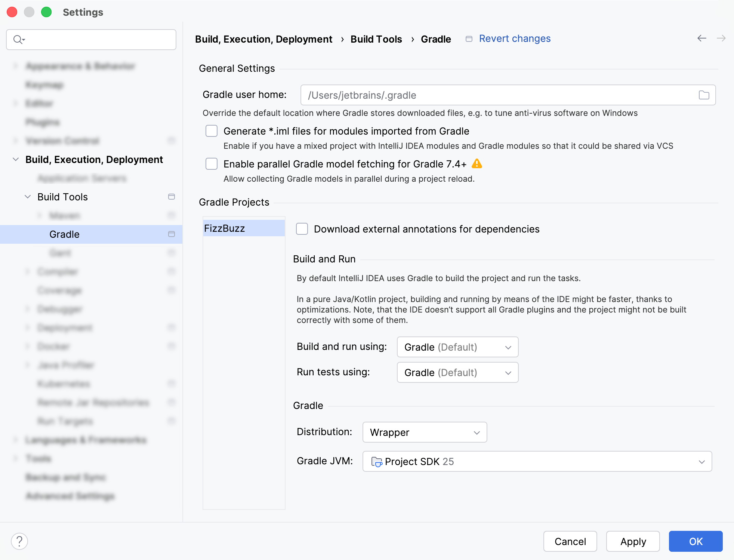Click the Project SDK folder icon
This screenshot has width=734, height=560.
(x=376, y=462)
